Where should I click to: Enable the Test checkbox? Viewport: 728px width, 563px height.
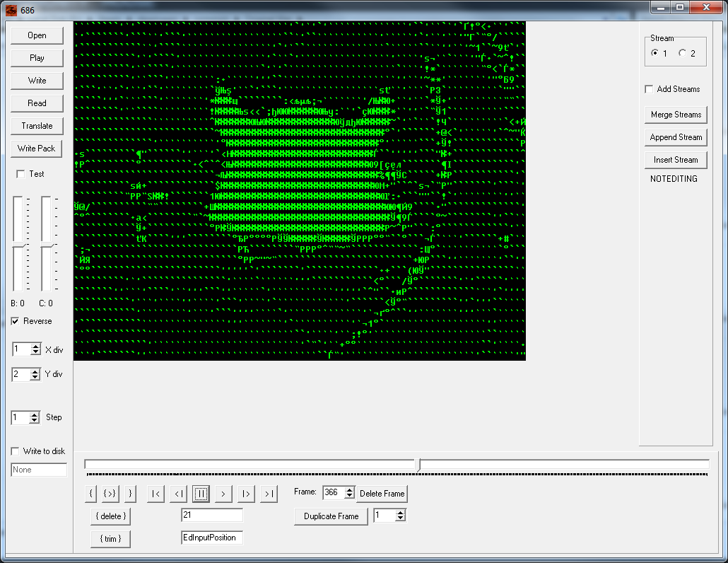pos(20,174)
